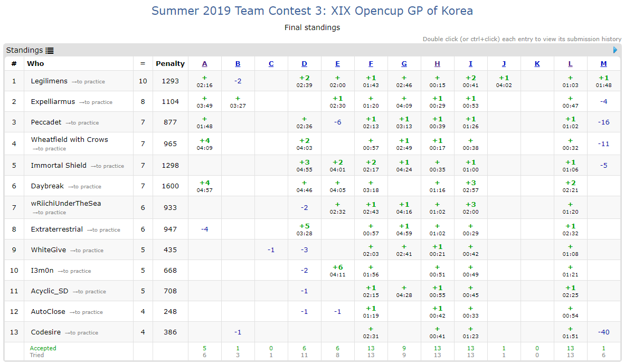624x364 pixels.
Task: Open problem A column link
Action: pos(204,64)
